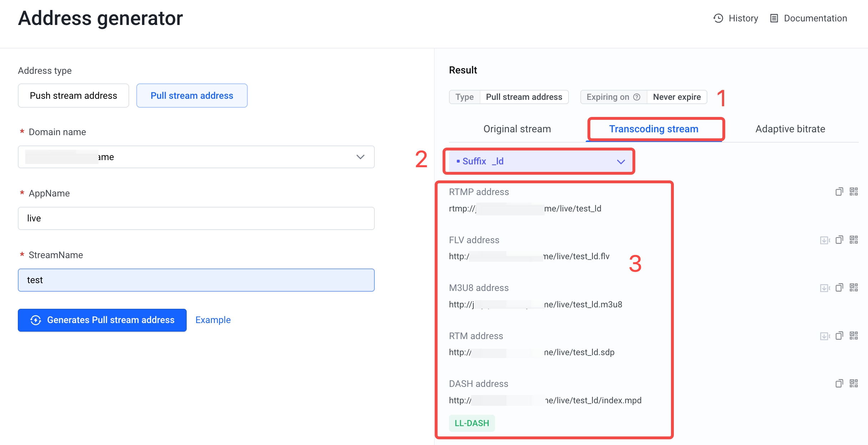Show QR code for DASH address
The height and width of the screenshot is (445, 868).
click(854, 384)
